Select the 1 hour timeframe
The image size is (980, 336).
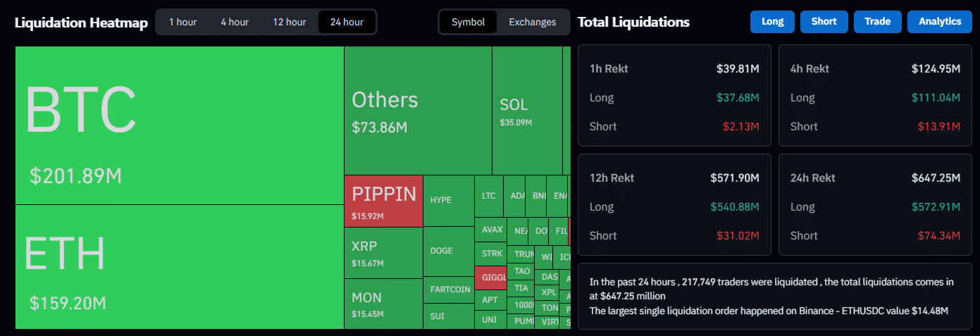[182, 22]
